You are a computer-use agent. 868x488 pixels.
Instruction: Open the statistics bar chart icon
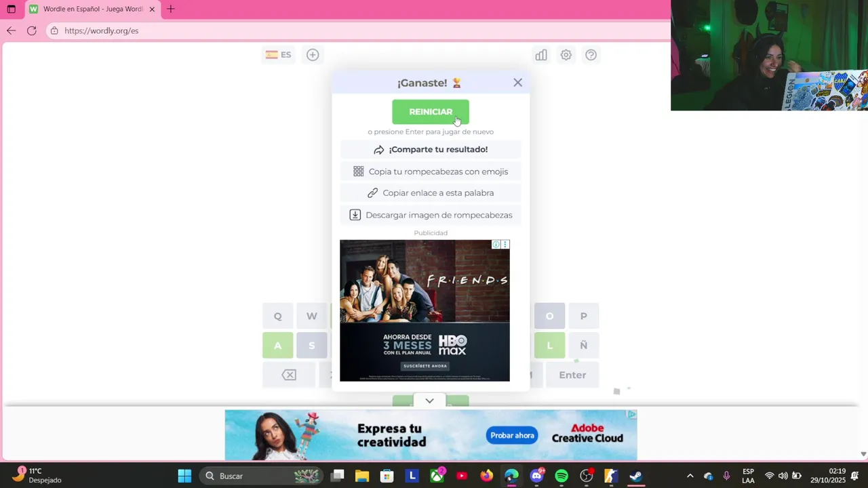click(541, 55)
